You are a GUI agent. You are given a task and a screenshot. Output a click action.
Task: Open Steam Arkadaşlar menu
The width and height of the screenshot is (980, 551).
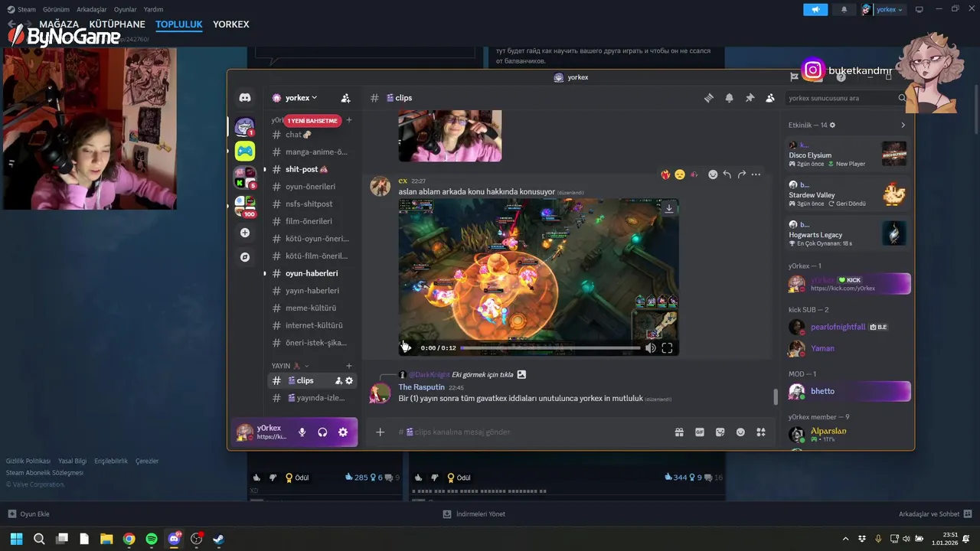[92, 9]
